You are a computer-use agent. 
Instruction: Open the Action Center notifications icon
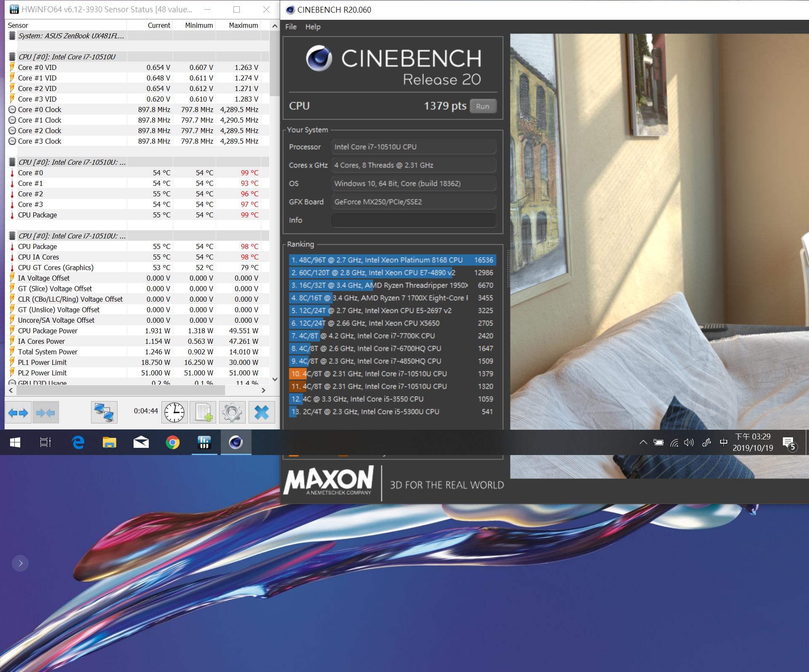(789, 443)
